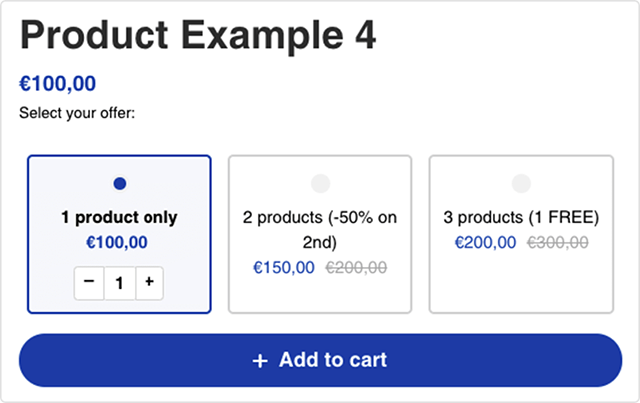Click the Add to cart button
The height and width of the screenshot is (403, 640).
pyautogui.click(x=320, y=360)
